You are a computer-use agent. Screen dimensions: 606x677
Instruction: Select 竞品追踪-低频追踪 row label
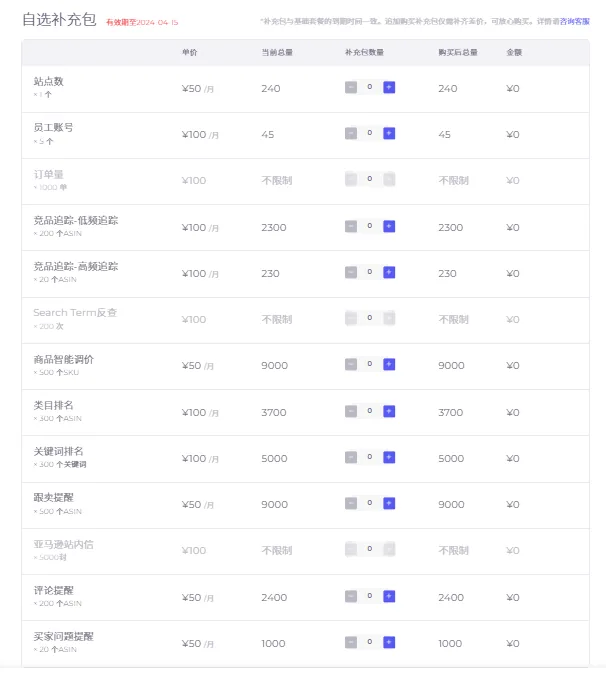point(76,220)
